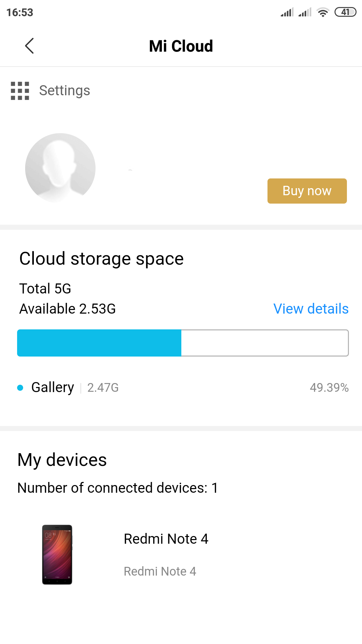This screenshot has height=644, width=362.
Task: Tap the Redmi Note 4 phone thumbnail
Action: point(57,555)
